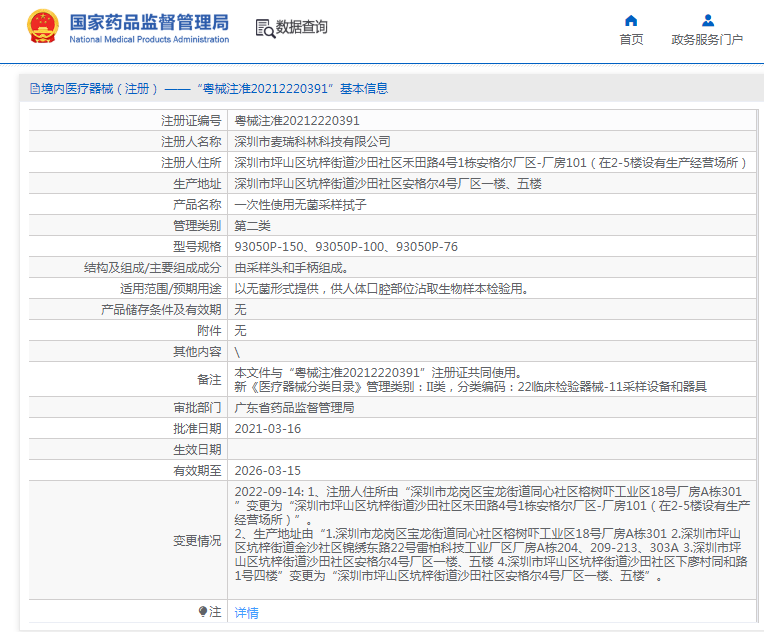This screenshot has width=764, height=632.
Task: Click the 注册人住所 address value
Action: (x=490, y=163)
